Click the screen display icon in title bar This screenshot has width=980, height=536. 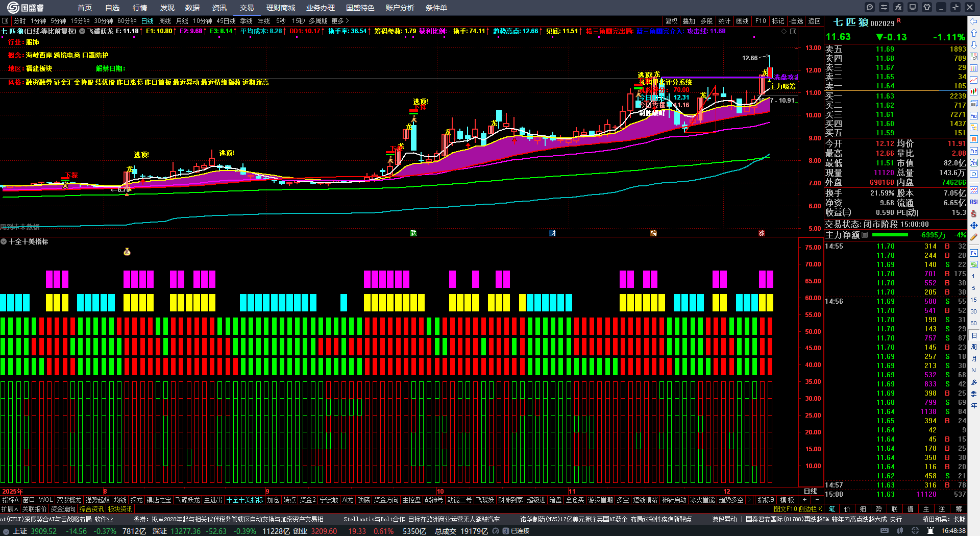click(913, 7)
